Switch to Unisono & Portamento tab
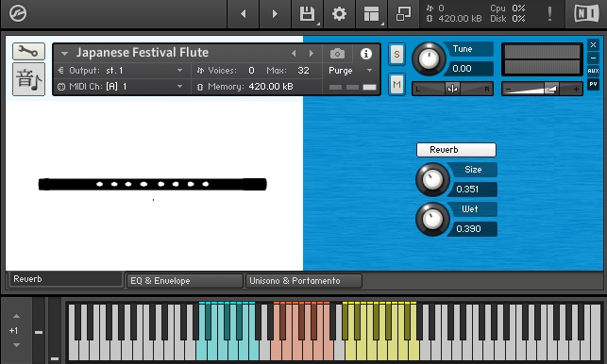 (304, 281)
